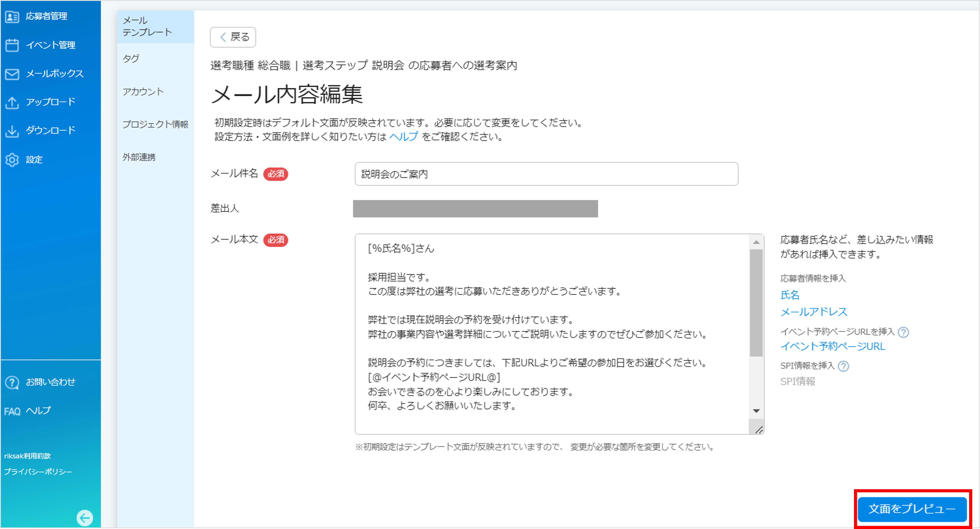Click the scroll down arrow of mail body
The image size is (980, 529).
click(x=756, y=411)
